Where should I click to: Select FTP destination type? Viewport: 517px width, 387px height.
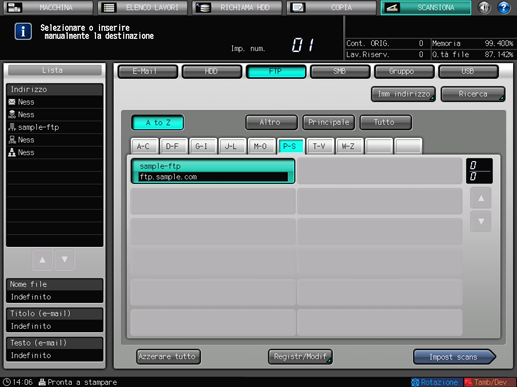pos(276,71)
